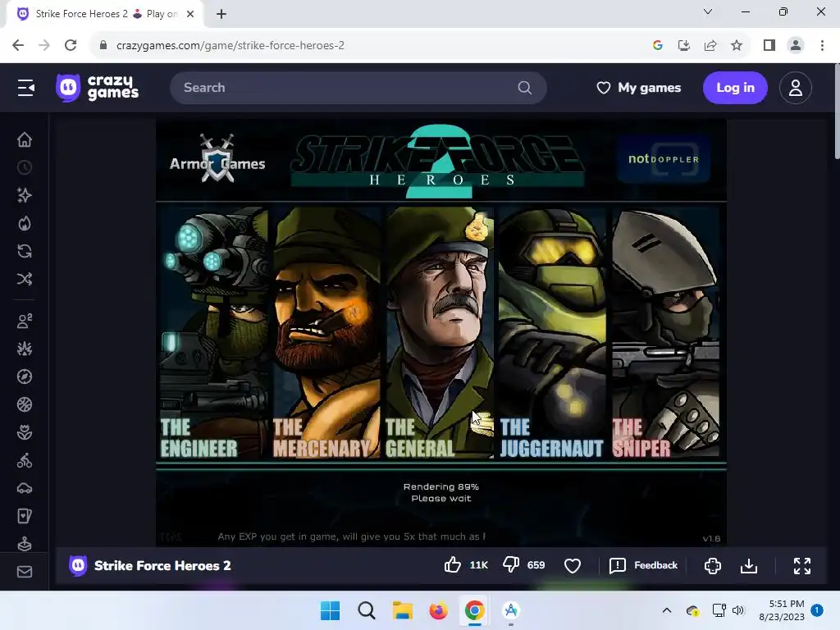Viewport: 840px width, 630px height.
Task: Open the Car category icon
Action: 25,488
